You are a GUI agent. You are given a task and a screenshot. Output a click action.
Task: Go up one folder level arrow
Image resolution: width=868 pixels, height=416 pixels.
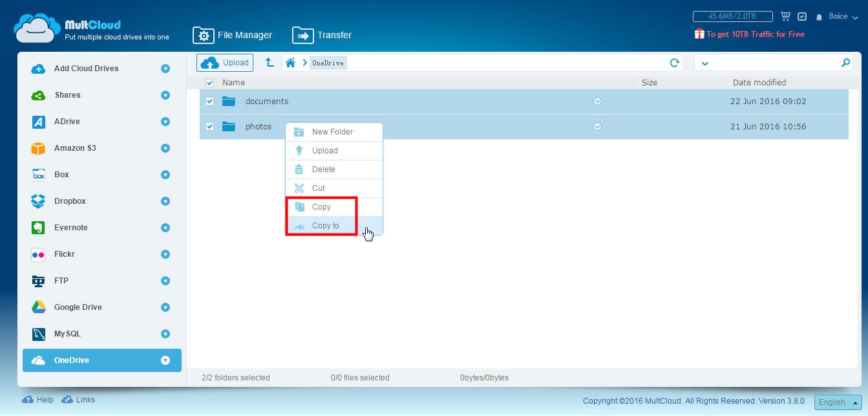click(x=270, y=62)
